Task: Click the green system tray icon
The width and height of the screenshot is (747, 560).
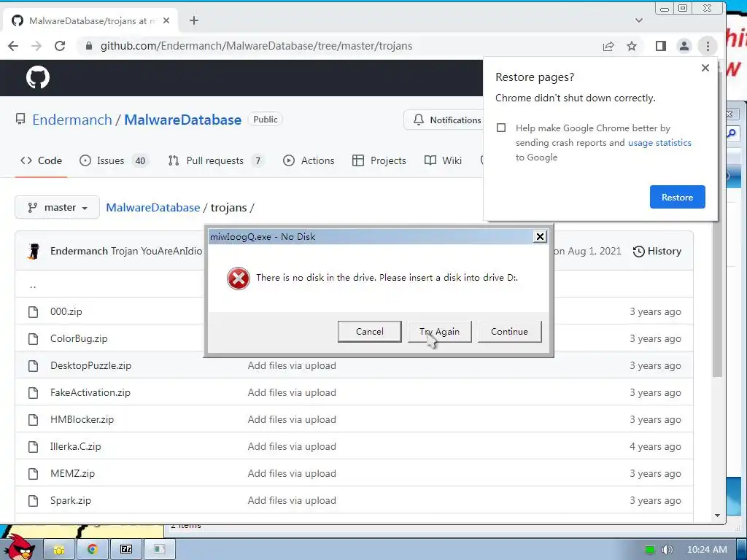Action: point(649,550)
